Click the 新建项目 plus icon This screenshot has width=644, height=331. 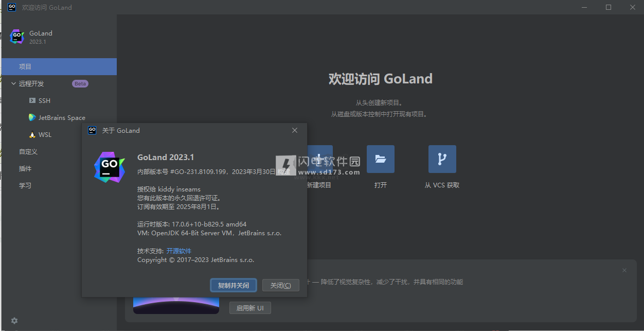(319, 159)
